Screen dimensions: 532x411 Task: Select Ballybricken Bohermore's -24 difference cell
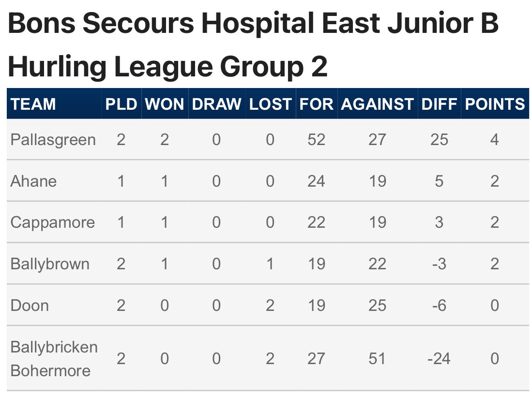[x=439, y=358]
